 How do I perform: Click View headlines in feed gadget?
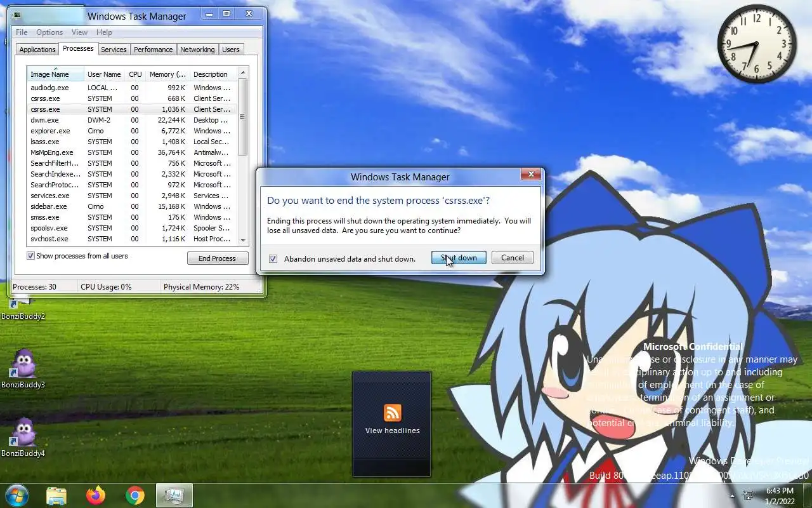click(392, 431)
